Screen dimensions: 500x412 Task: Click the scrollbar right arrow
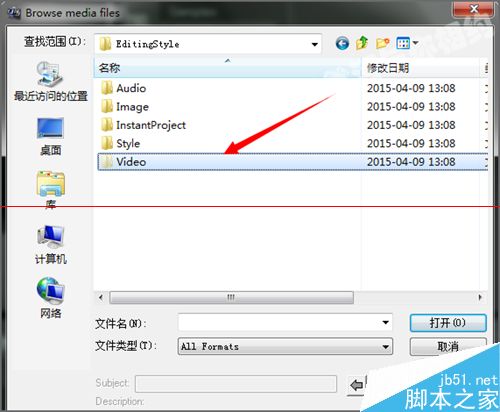click(x=480, y=297)
